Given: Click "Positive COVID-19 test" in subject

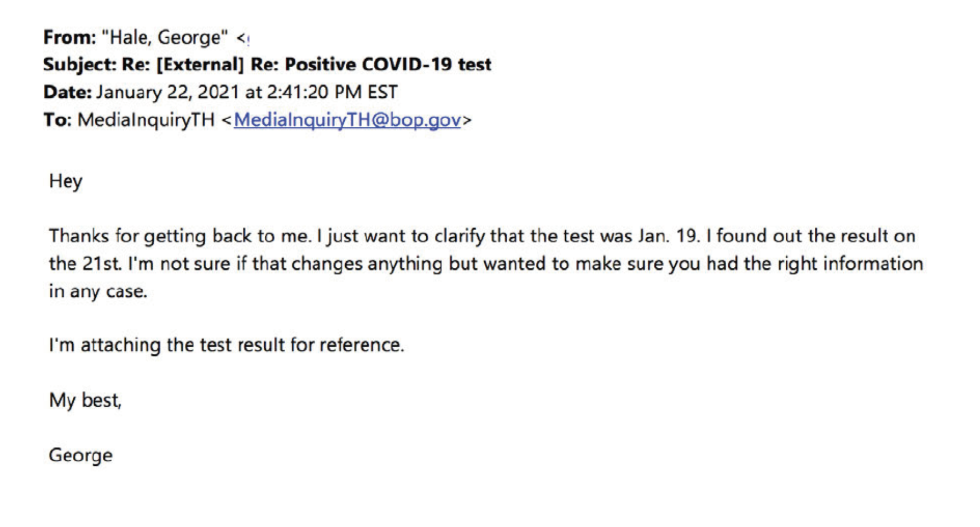Looking at the screenshot, I should pyautogui.click(x=387, y=65).
